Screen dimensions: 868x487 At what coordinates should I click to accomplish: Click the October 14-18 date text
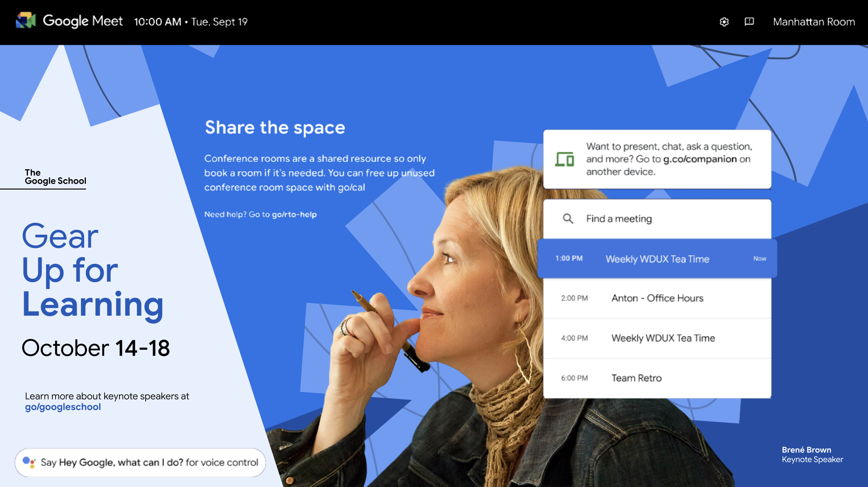96,348
